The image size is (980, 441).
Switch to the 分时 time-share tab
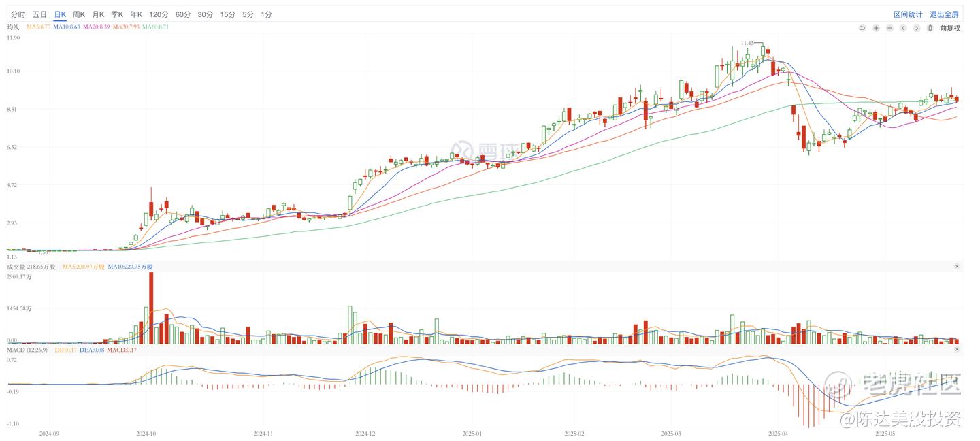pyautogui.click(x=18, y=14)
